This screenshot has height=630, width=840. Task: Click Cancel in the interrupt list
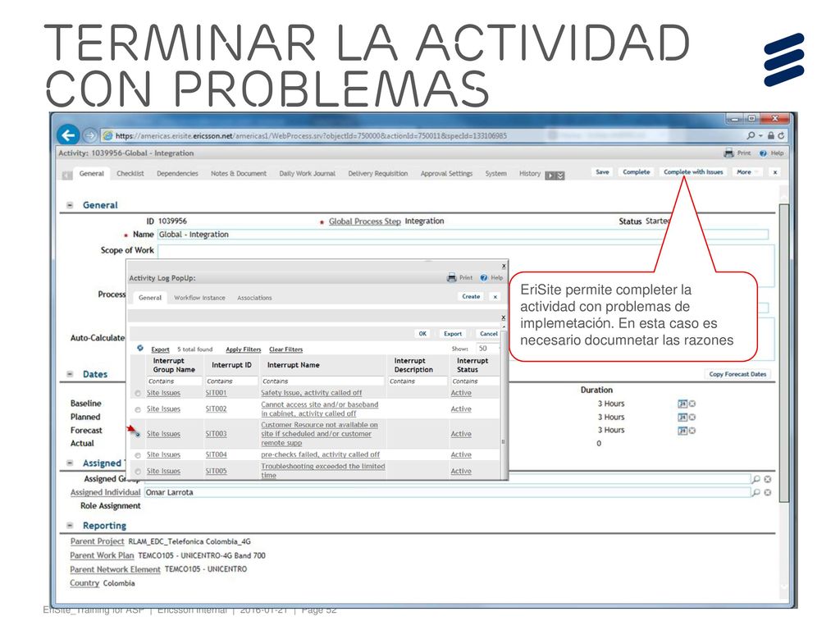(x=489, y=334)
